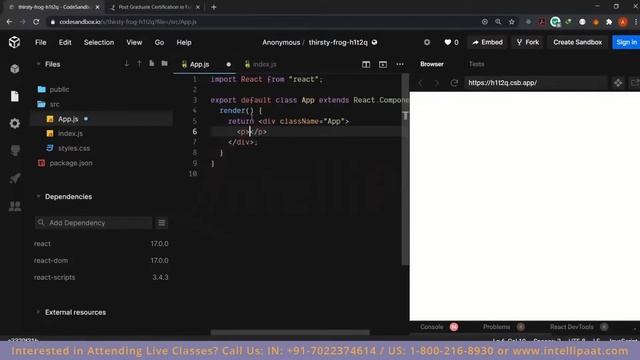The height and width of the screenshot is (360, 640).
Task: Click the split editor layout icon
Action: (366, 64)
